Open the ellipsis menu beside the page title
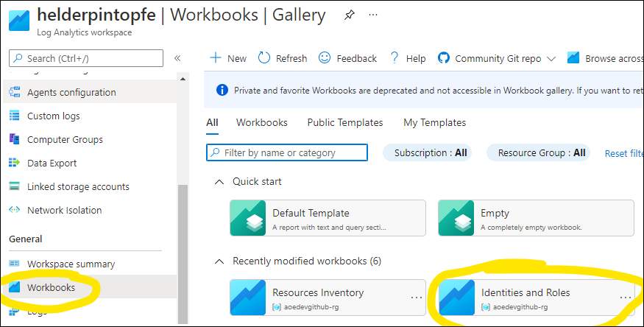644x327 pixels. click(x=373, y=15)
